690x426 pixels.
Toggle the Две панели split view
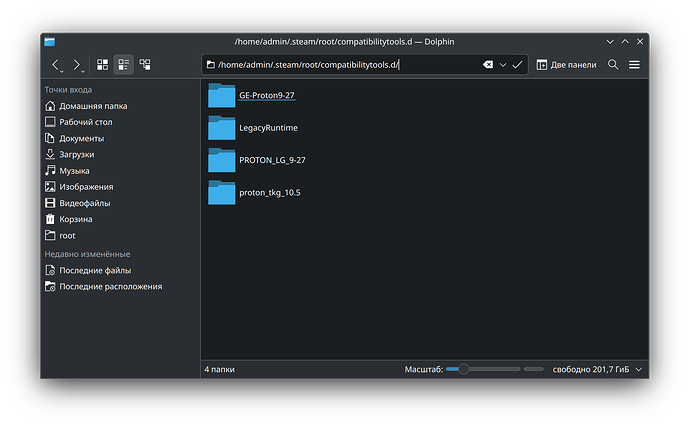[x=566, y=65]
